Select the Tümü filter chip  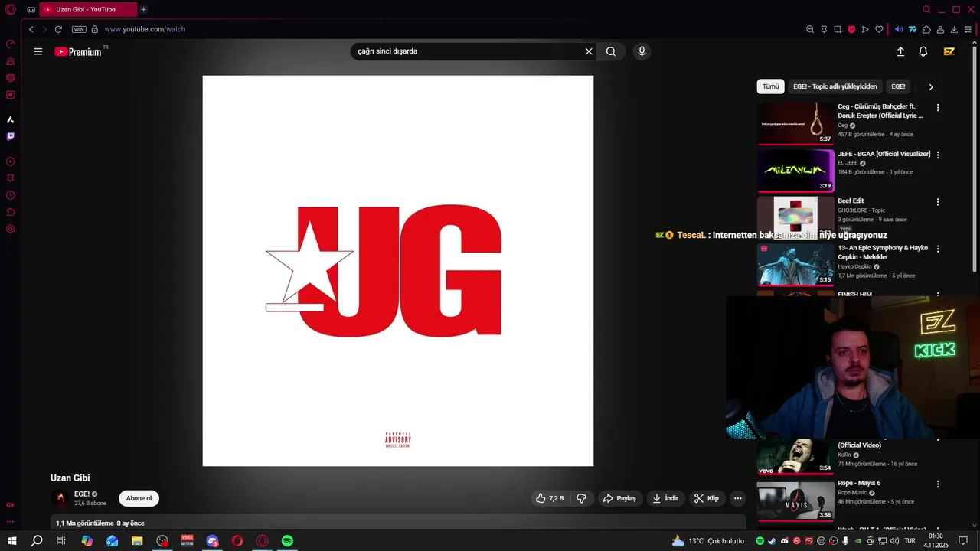770,86
